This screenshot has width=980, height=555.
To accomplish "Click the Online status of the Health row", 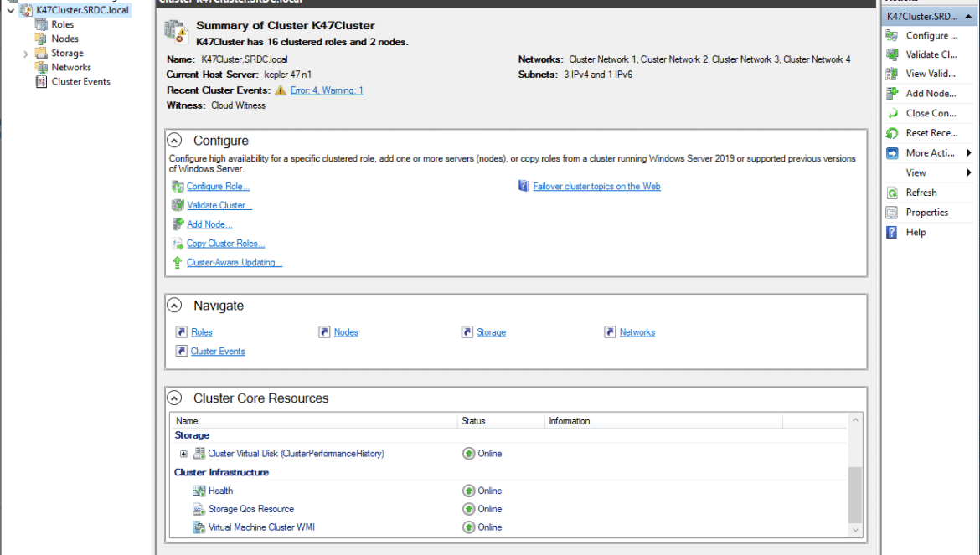I will pos(490,491).
